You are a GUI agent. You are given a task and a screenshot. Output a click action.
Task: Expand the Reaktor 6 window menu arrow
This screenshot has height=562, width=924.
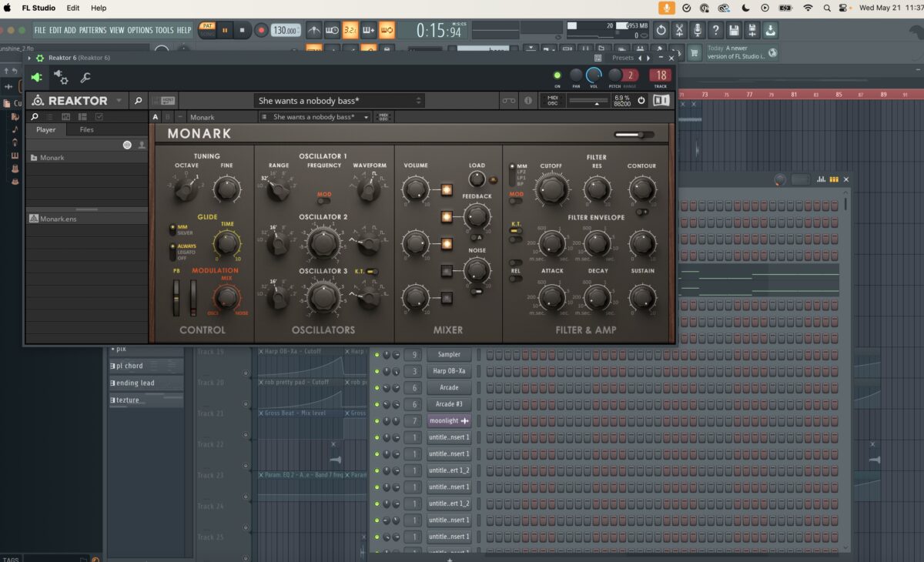click(x=30, y=58)
